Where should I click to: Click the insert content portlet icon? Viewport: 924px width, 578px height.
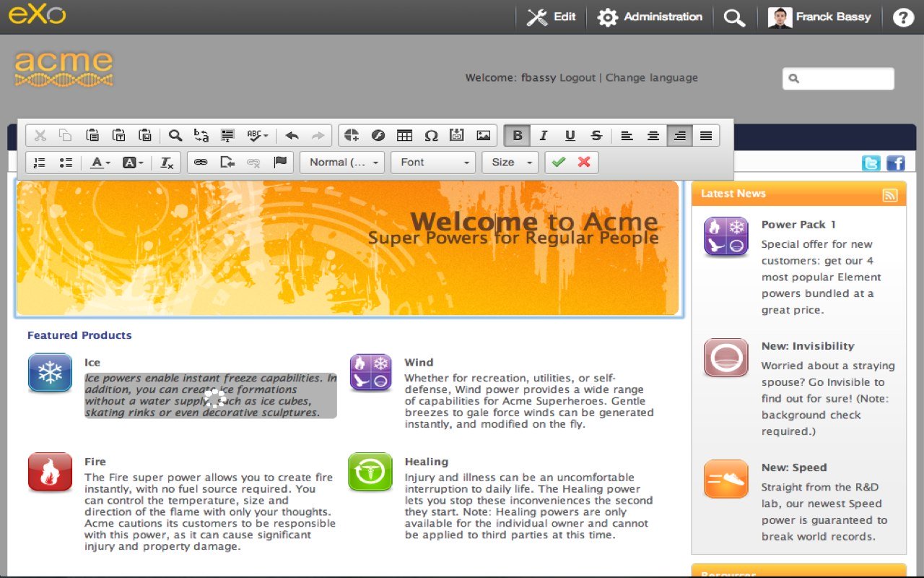pos(352,135)
